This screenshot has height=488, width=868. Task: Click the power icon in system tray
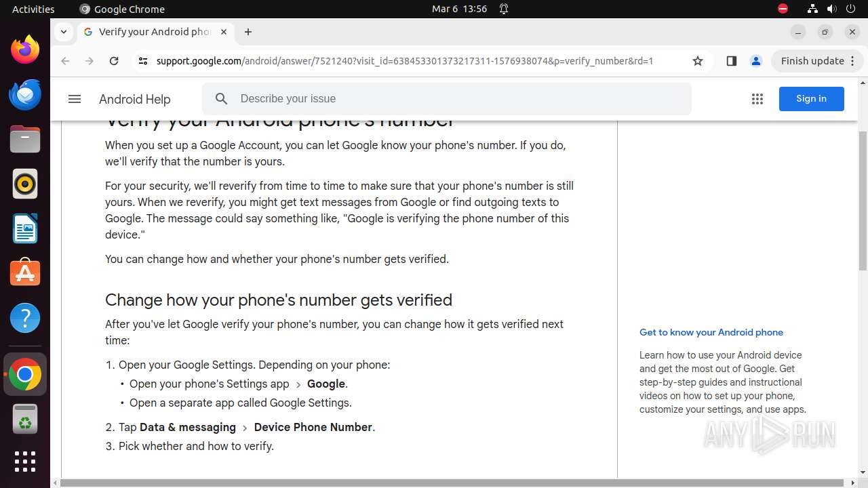point(850,9)
